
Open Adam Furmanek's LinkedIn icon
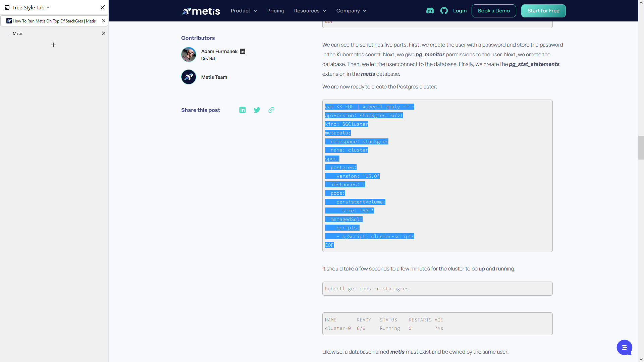[243, 51]
